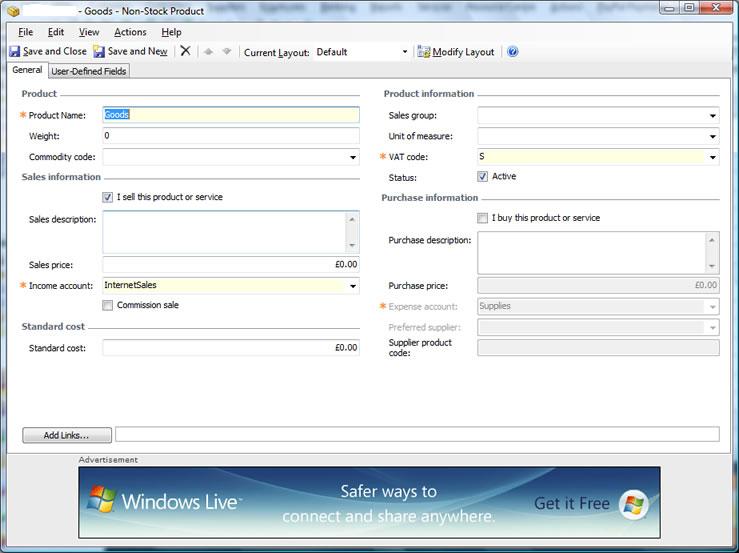Click the Get it Free Windows logo button
The width and height of the screenshot is (739, 553).
[x=634, y=504]
